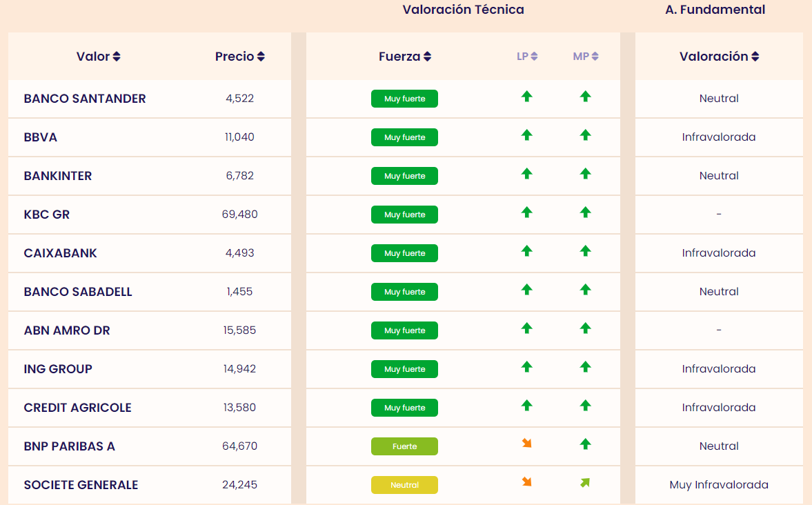
Task: Sort table by Valor column
Action: 98,57
